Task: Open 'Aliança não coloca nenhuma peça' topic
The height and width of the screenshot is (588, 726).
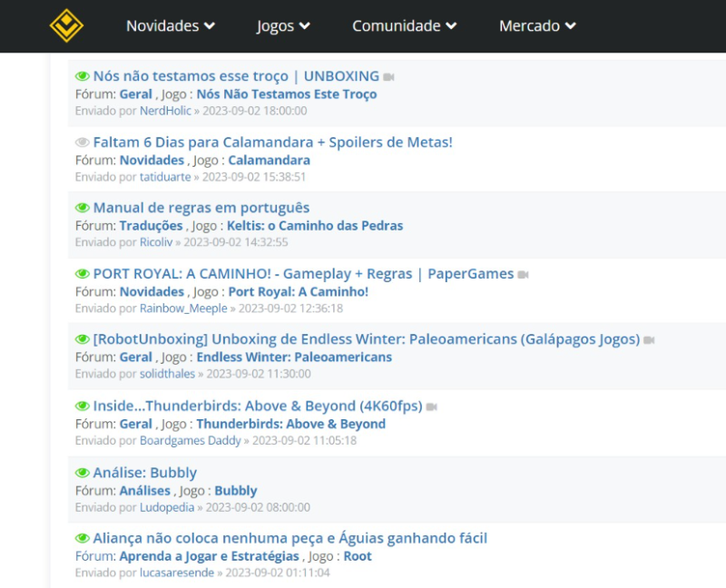Action: (x=289, y=538)
